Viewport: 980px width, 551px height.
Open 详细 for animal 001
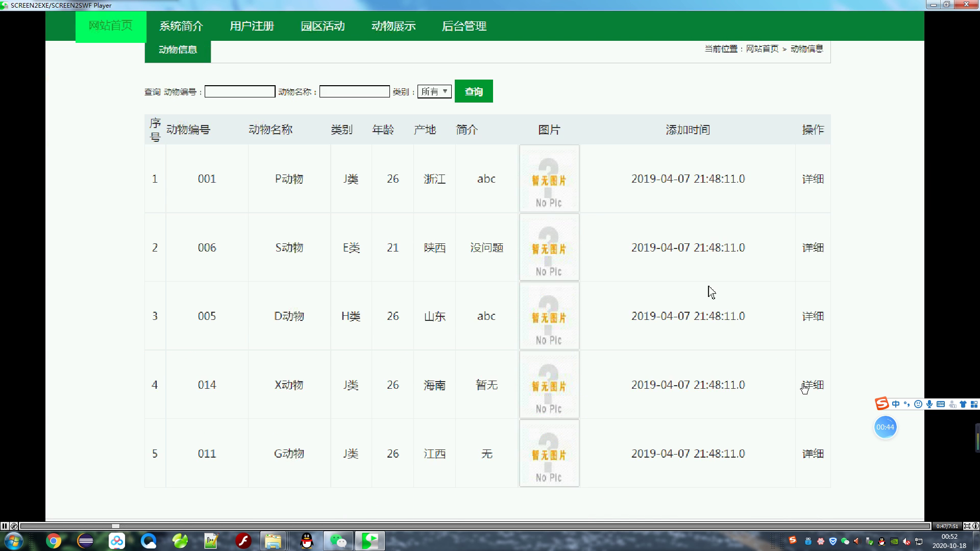click(x=813, y=179)
